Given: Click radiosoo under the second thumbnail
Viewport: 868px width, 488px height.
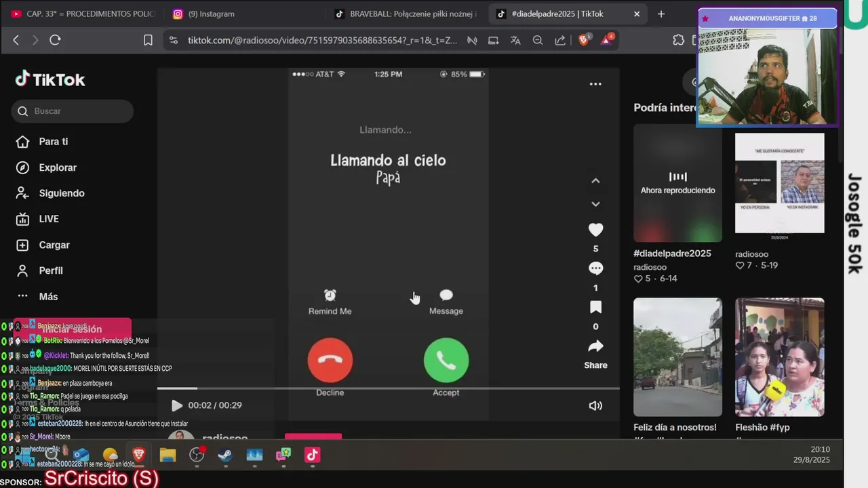Looking at the screenshot, I should (751, 254).
